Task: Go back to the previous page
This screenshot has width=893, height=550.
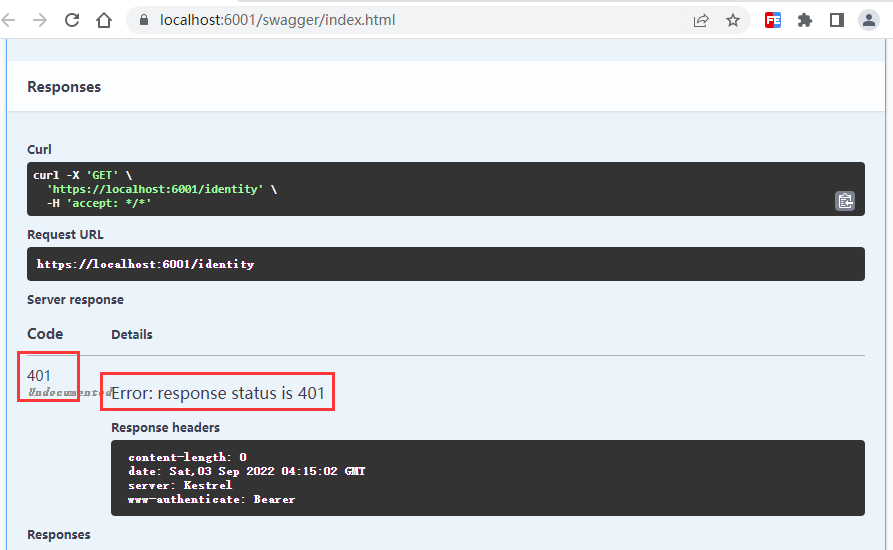Action: 13,20
